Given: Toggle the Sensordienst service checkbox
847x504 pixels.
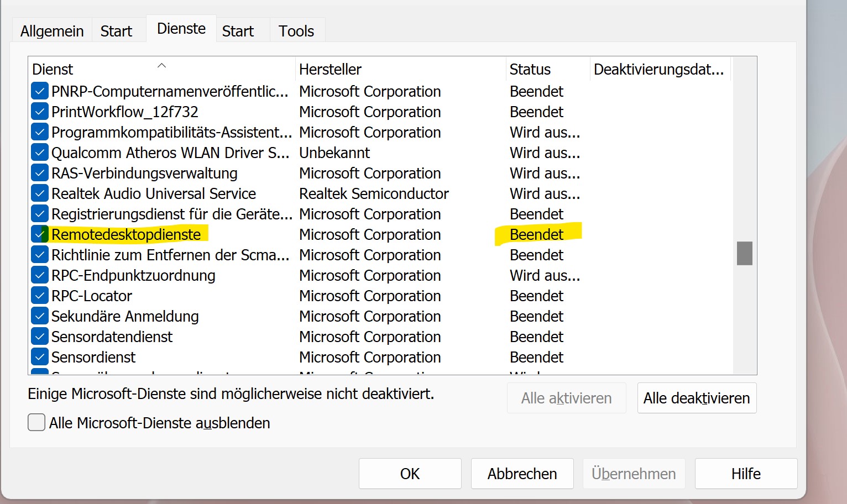Looking at the screenshot, I should coord(39,357).
